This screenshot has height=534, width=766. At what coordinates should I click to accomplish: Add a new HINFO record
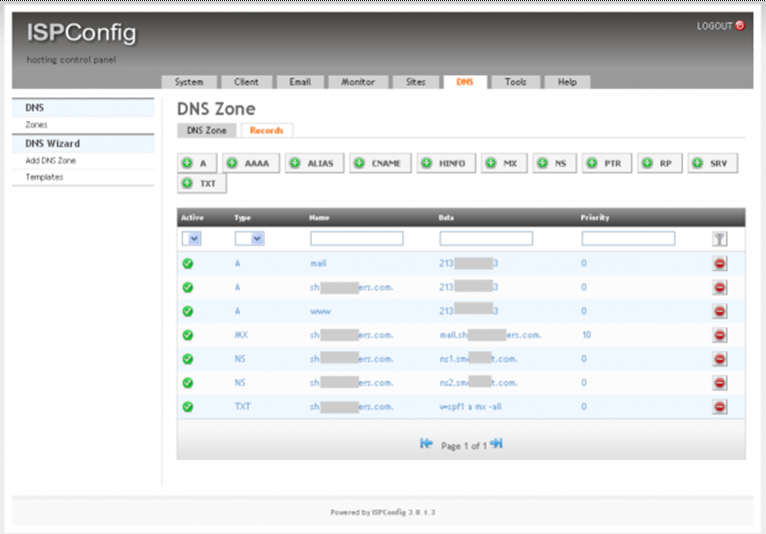(446, 163)
